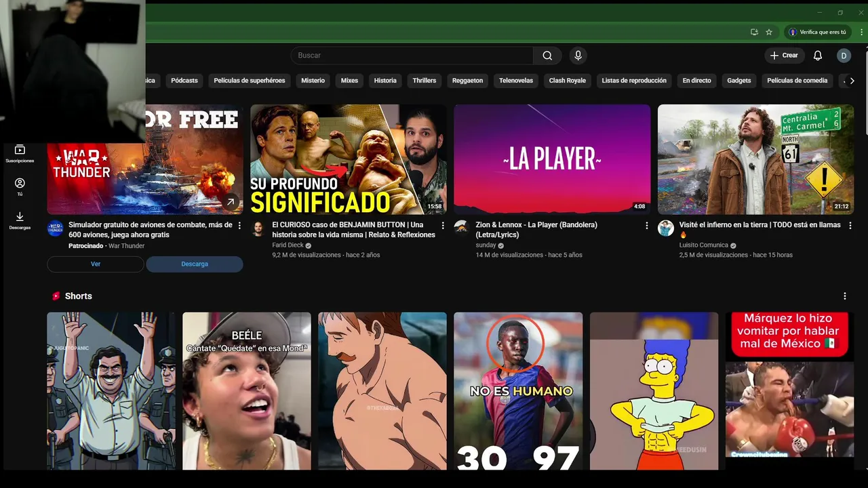Click external link icon on War Thunder thumbnail
Viewport: 868px width, 488px height.
[231, 202]
